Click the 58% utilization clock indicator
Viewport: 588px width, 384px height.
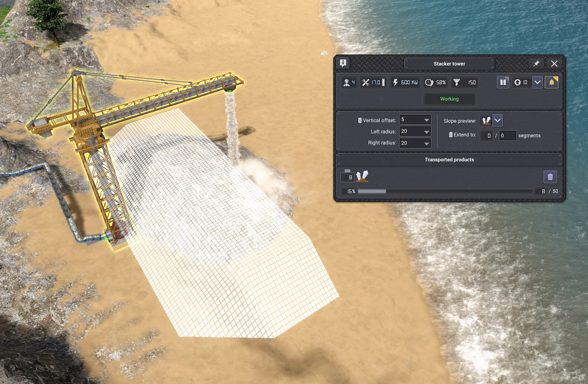436,83
